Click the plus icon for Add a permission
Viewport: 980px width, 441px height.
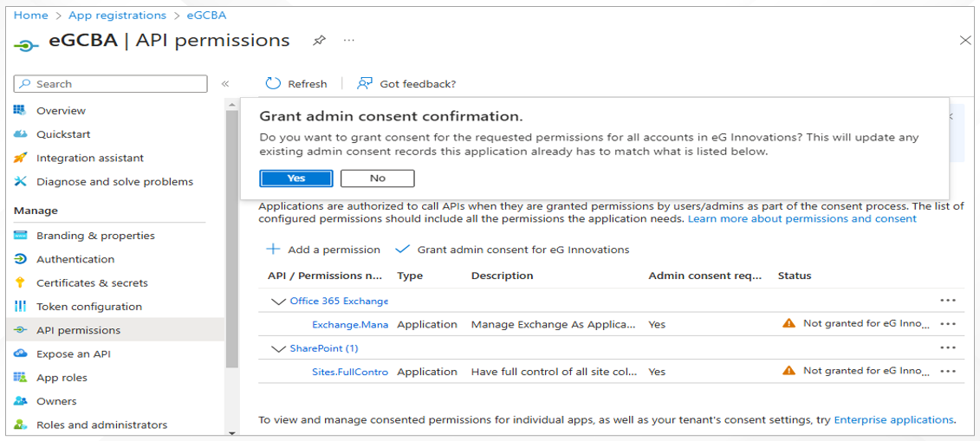[273, 250]
